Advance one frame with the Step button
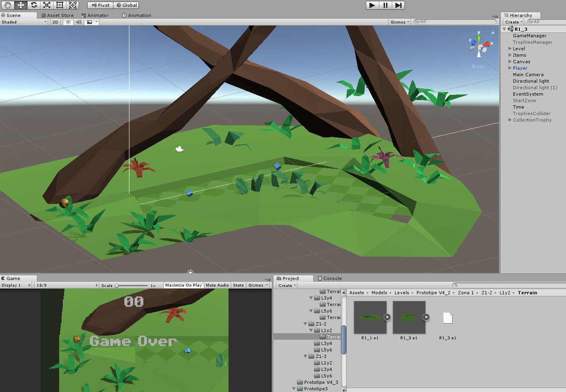Viewport: 566px width, 392px height. (x=398, y=5)
